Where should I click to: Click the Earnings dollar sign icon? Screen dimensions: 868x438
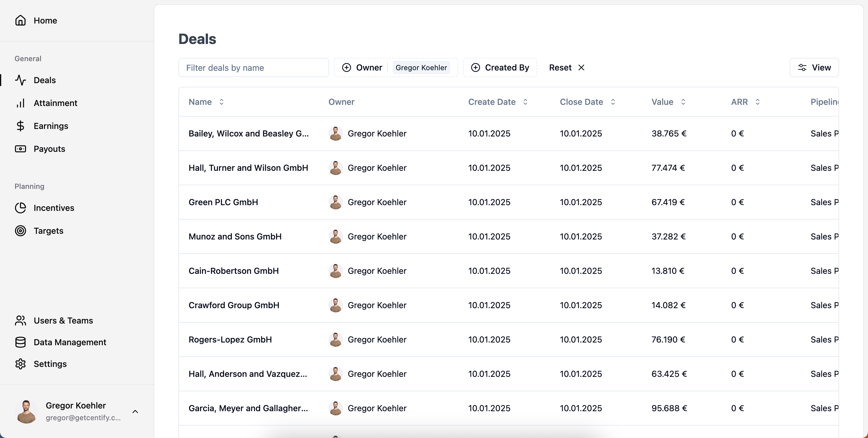[20, 126]
